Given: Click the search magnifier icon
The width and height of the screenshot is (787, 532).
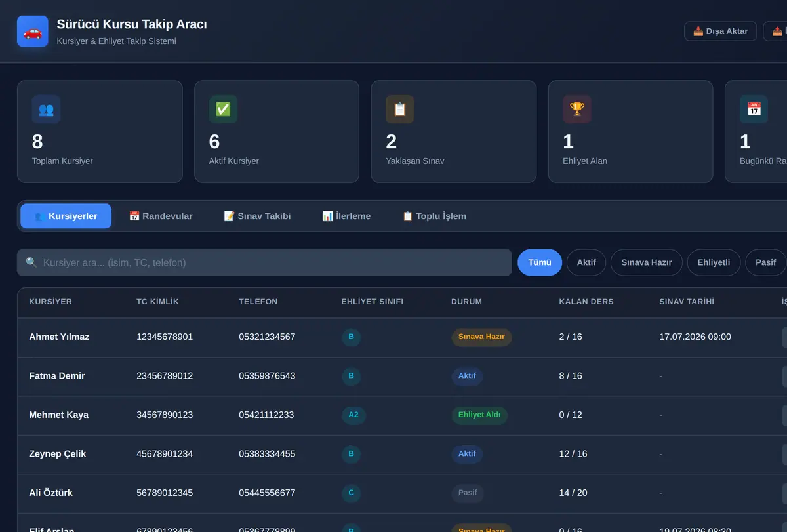Looking at the screenshot, I should [31, 262].
